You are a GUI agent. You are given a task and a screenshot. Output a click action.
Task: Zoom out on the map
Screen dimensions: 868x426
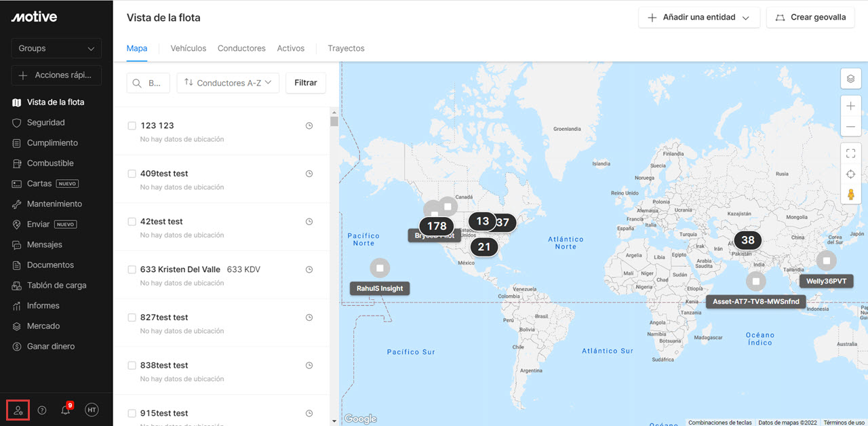[x=850, y=127]
